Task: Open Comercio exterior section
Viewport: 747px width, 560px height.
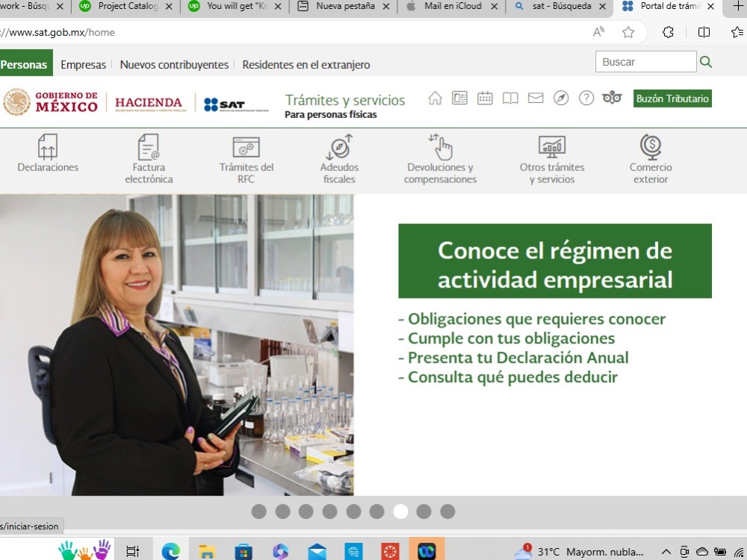Action: tap(651, 160)
